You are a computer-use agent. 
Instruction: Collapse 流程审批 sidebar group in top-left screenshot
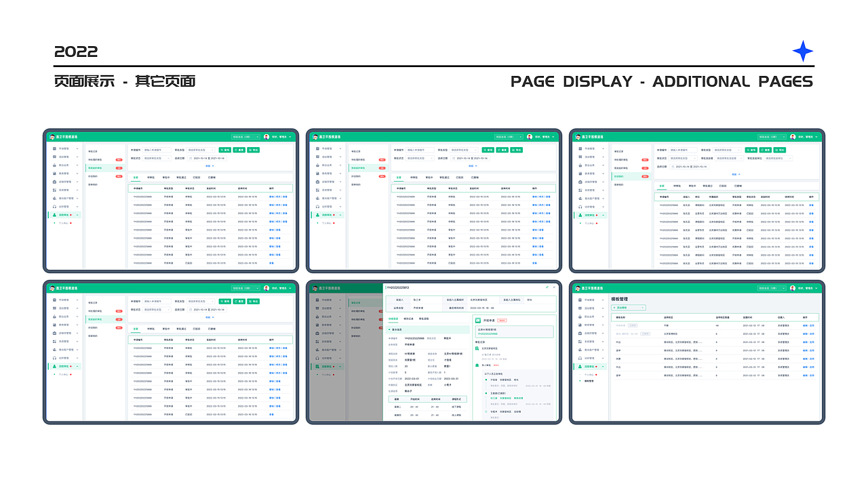click(77, 215)
